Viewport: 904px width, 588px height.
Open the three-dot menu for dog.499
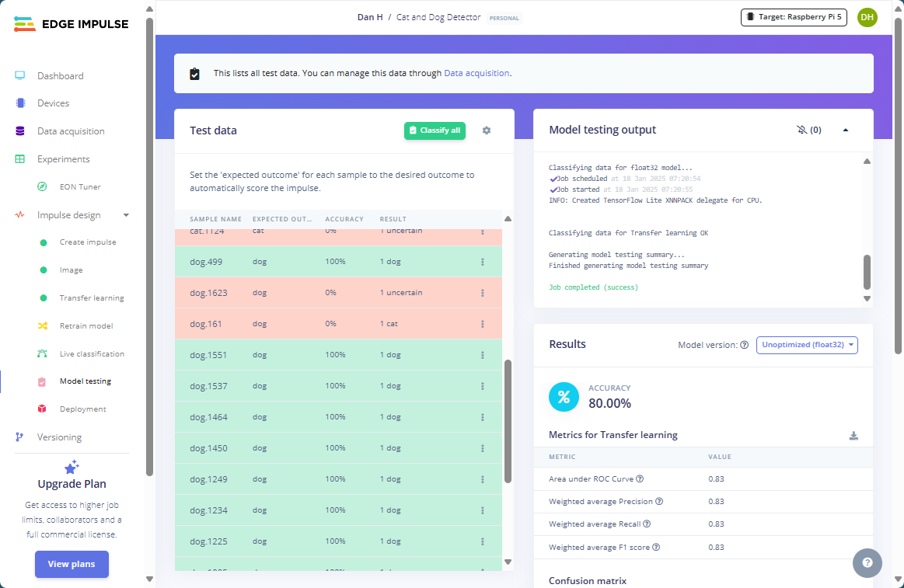pos(483,262)
